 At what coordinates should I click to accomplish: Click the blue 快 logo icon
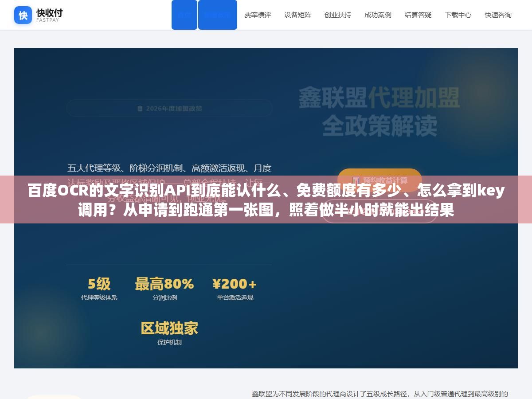pyautogui.click(x=23, y=15)
